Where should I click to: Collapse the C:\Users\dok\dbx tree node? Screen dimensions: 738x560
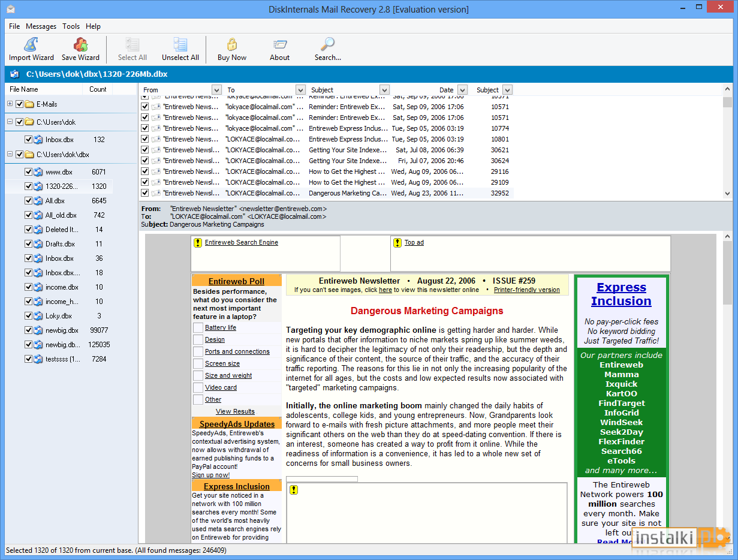click(10, 155)
